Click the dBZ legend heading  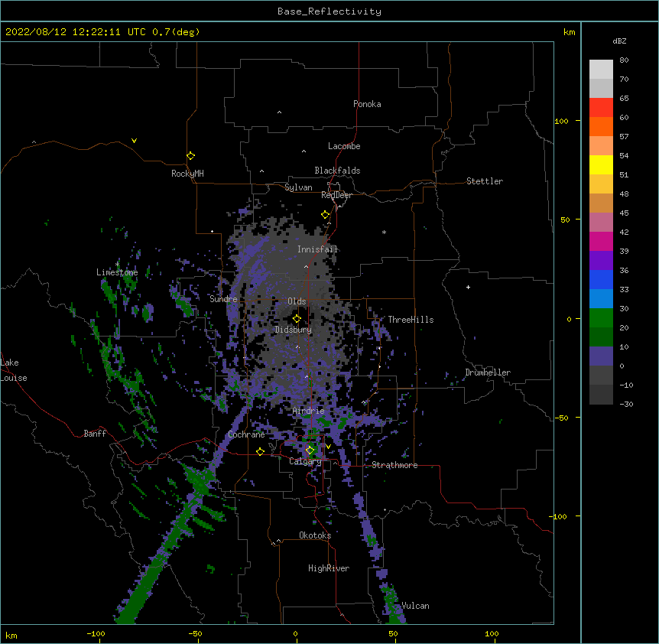619,41
